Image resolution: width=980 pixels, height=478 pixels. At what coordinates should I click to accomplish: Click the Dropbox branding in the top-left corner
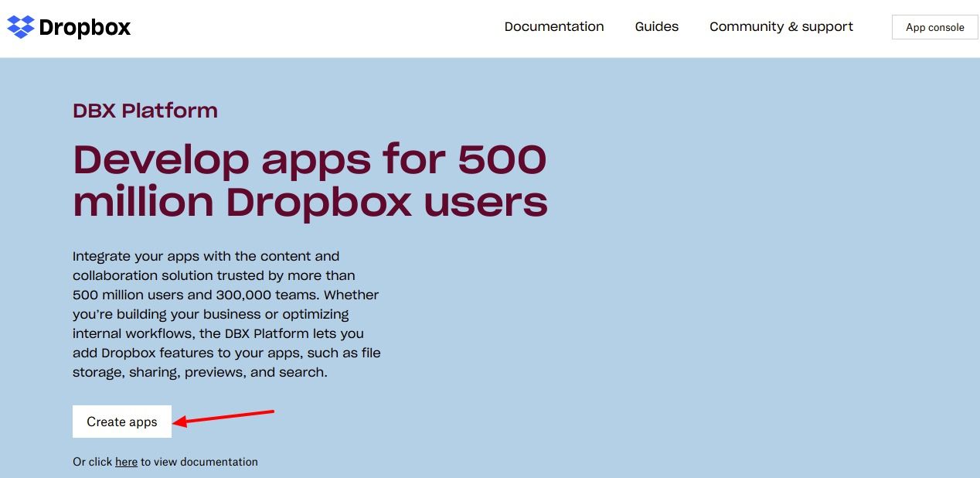(x=68, y=26)
